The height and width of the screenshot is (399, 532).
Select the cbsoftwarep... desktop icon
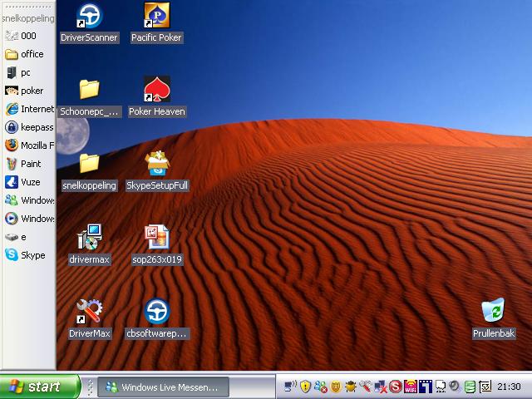tap(157, 319)
